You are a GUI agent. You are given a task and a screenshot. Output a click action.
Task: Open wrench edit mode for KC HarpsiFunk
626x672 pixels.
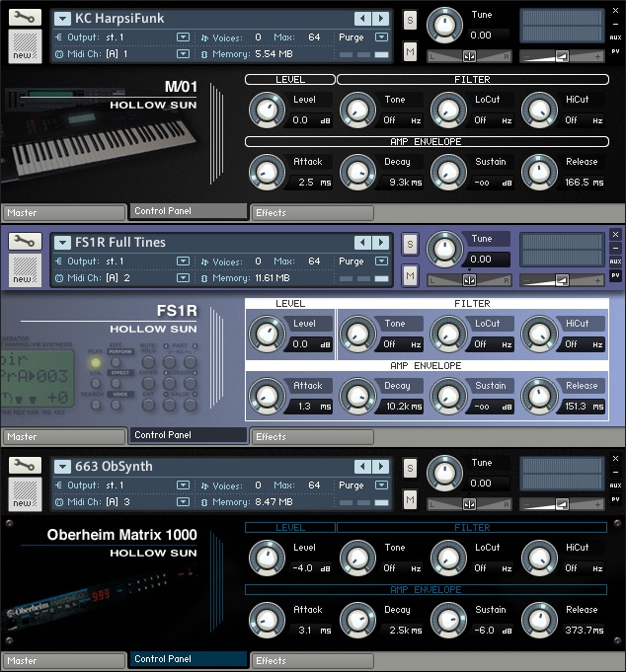click(x=25, y=17)
